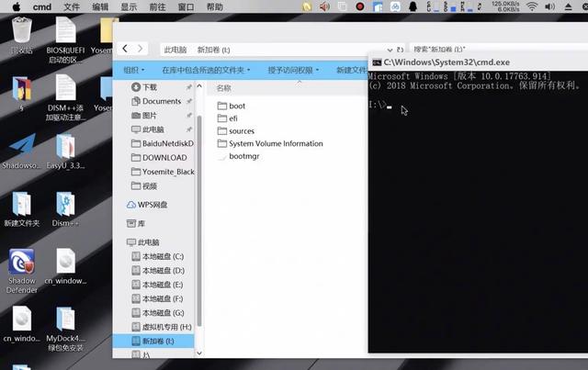Click 新加卷 (I:) in the address bar
This screenshot has height=370, width=588.
point(214,50)
